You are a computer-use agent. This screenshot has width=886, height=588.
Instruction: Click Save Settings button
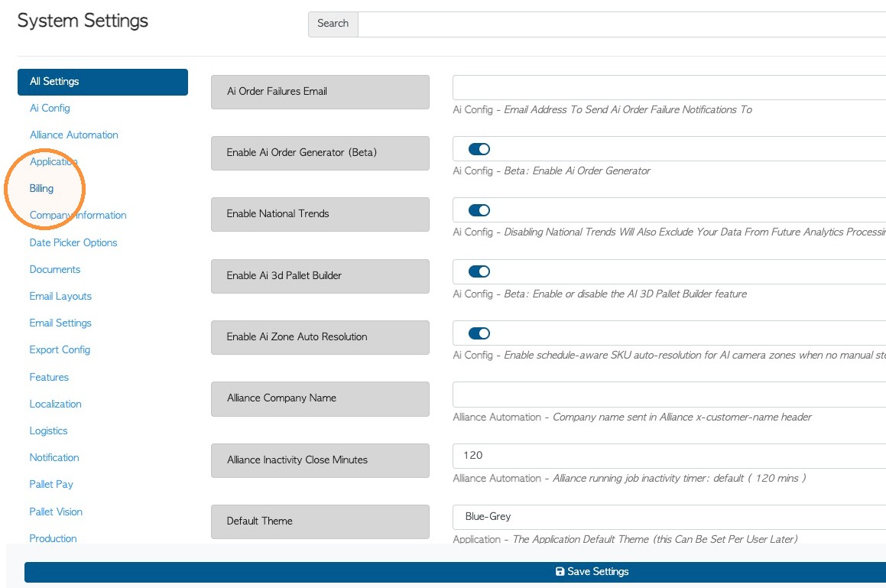click(455, 572)
